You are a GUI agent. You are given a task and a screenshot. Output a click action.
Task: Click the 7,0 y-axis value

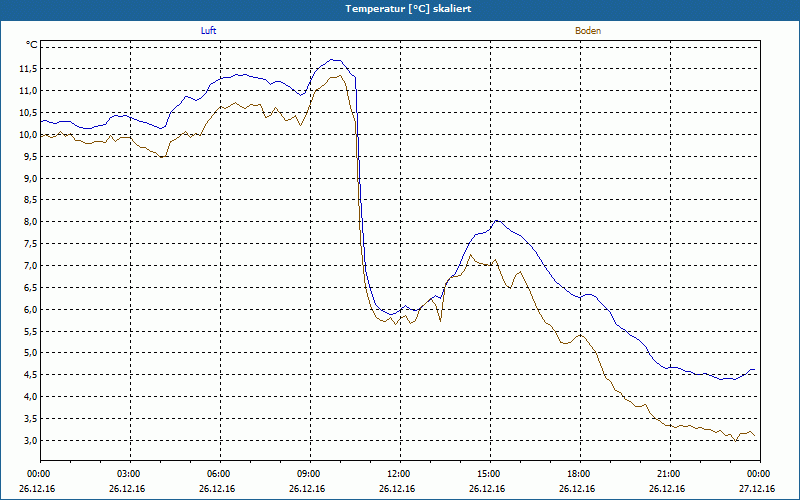30,266
